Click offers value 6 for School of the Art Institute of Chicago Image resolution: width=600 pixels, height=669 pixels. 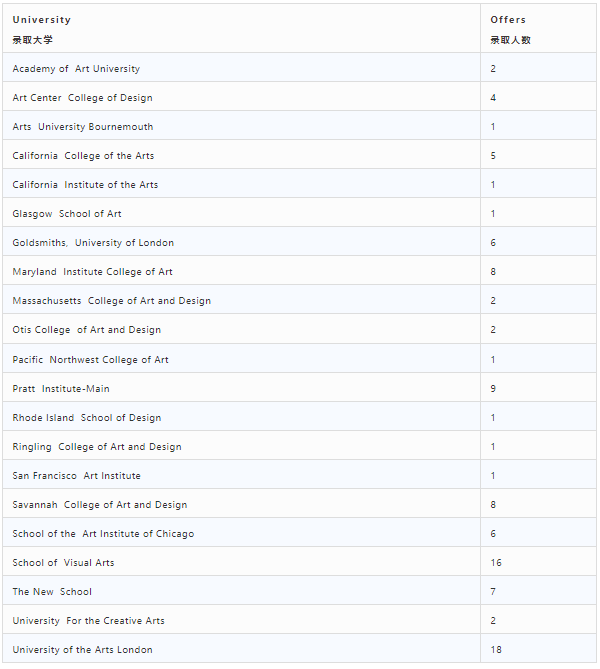tap(493, 534)
